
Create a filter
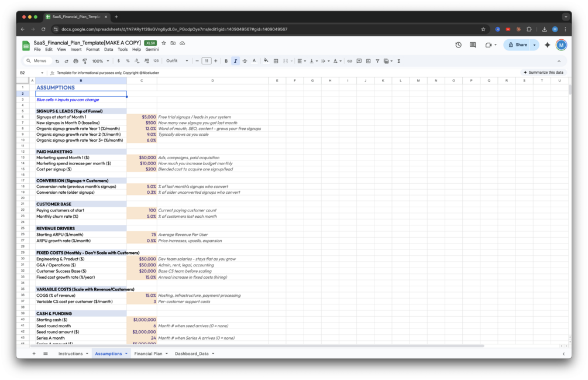(377, 61)
